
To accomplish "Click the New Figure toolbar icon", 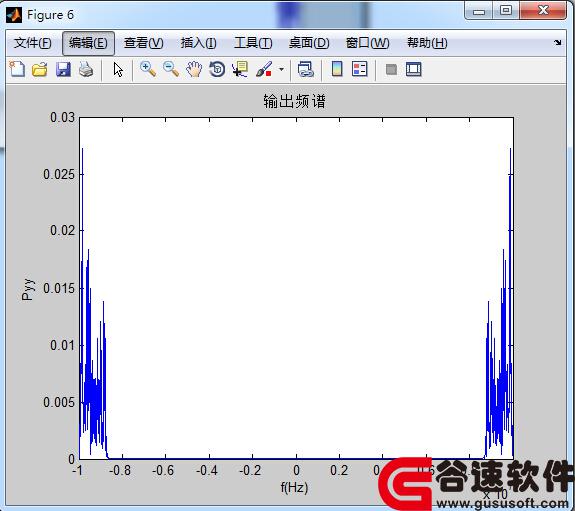I will click(17, 69).
